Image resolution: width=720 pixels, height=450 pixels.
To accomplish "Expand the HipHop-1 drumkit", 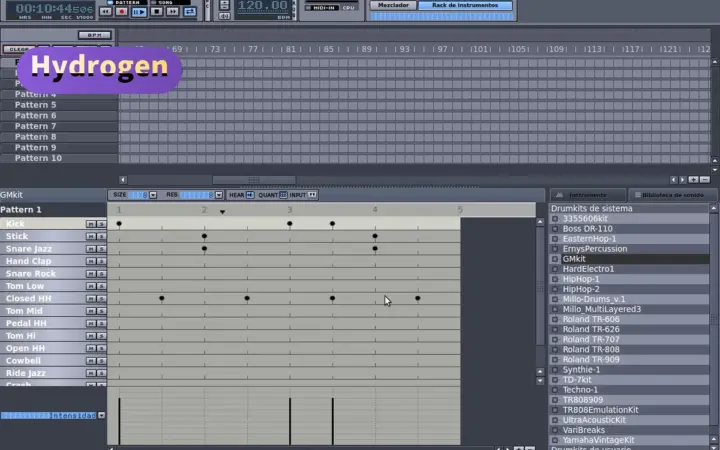I will coord(555,279).
